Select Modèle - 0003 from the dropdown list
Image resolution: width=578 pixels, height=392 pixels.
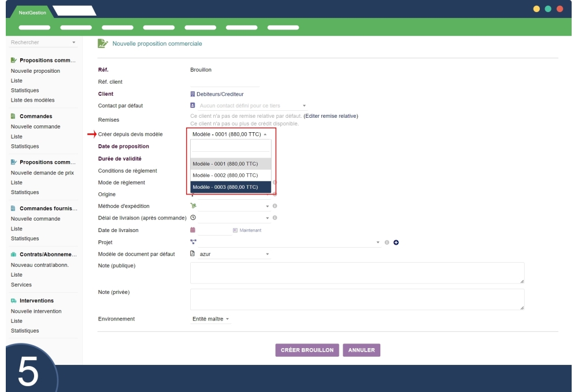[231, 187]
